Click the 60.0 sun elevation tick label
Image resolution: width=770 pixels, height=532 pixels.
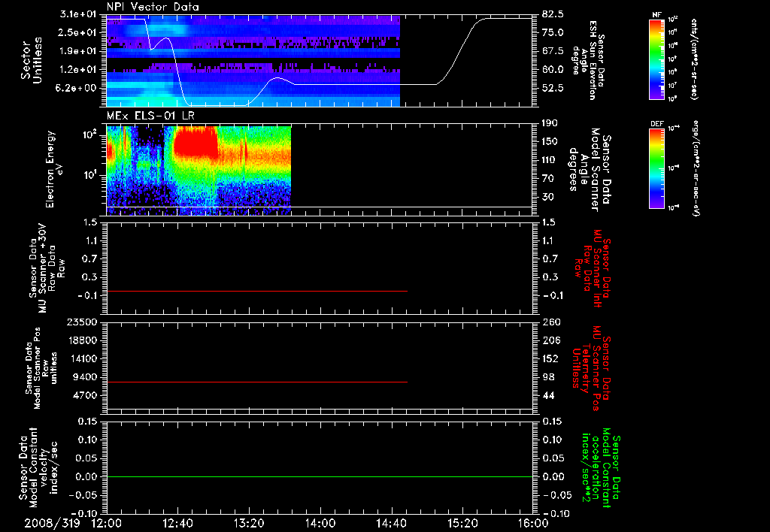coord(553,70)
